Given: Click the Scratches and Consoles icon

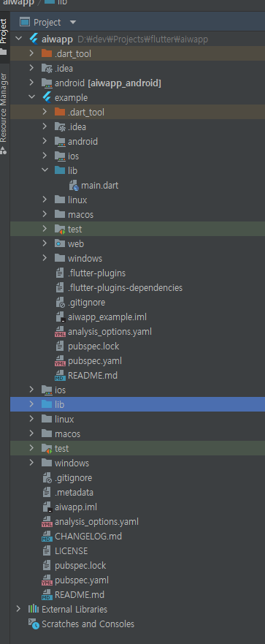Looking at the screenshot, I should tap(34, 624).
